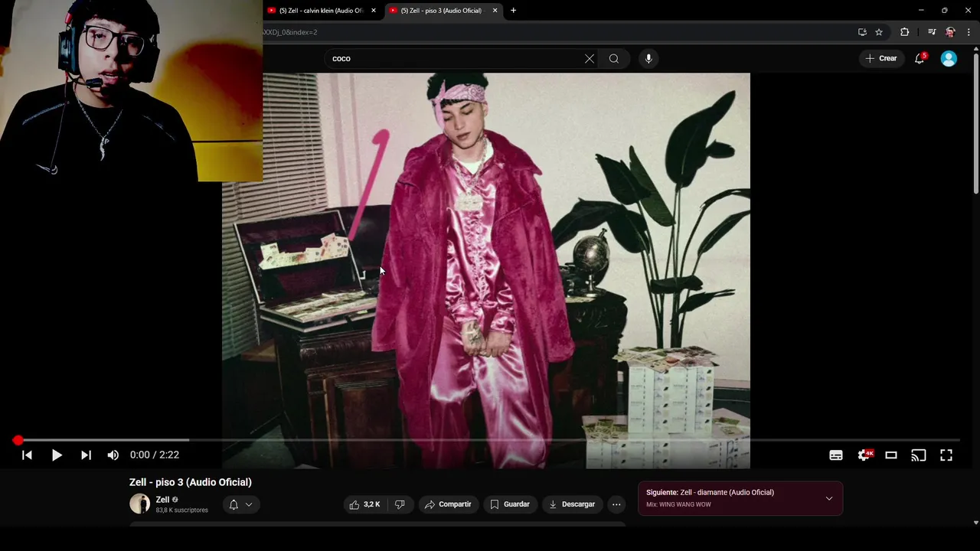Open the Chrome three-dot menu
This screenshot has height=551, width=980.
pos(969,32)
